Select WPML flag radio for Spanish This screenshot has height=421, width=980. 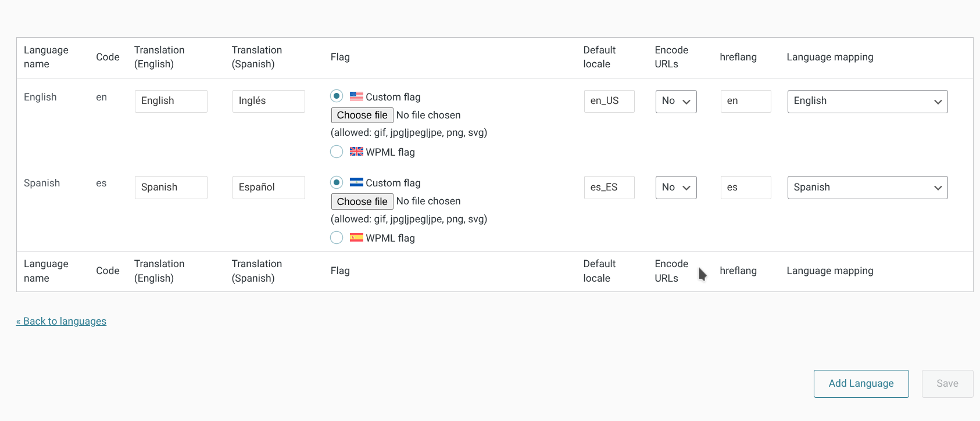point(337,238)
